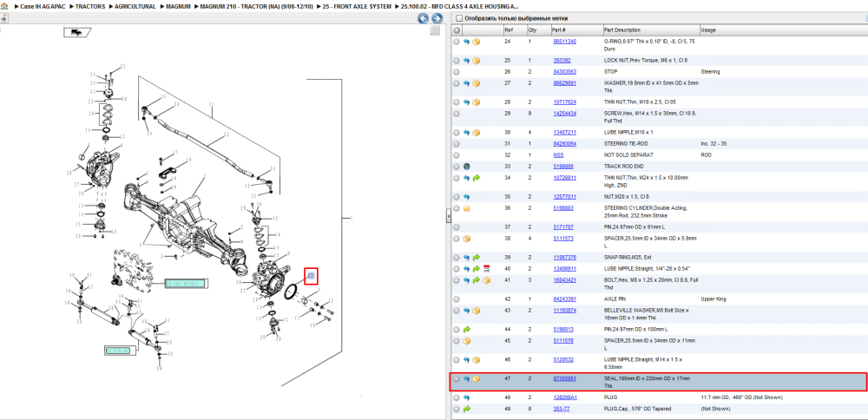This screenshot has height=420, width=868.
Task: Click green forward arrow in row 39
Action: 476,258
